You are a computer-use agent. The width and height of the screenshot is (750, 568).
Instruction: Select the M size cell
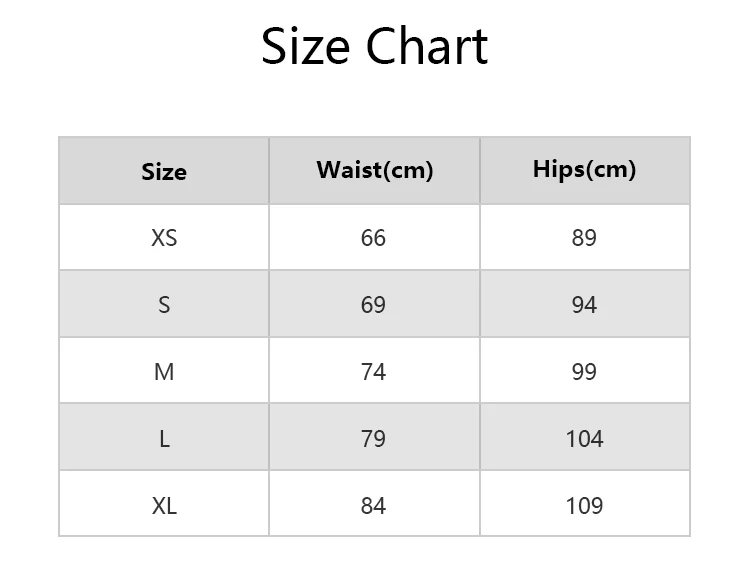tap(164, 372)
